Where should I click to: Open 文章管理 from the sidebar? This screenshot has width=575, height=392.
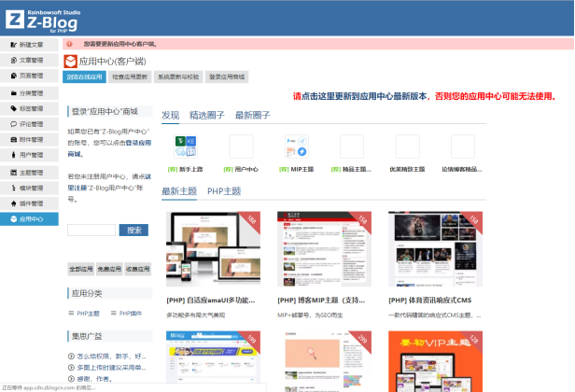[31, 60]
